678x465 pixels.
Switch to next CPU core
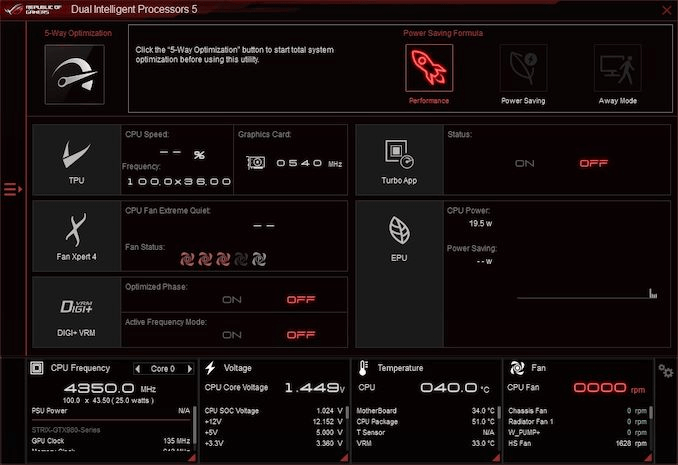(189, 369)
